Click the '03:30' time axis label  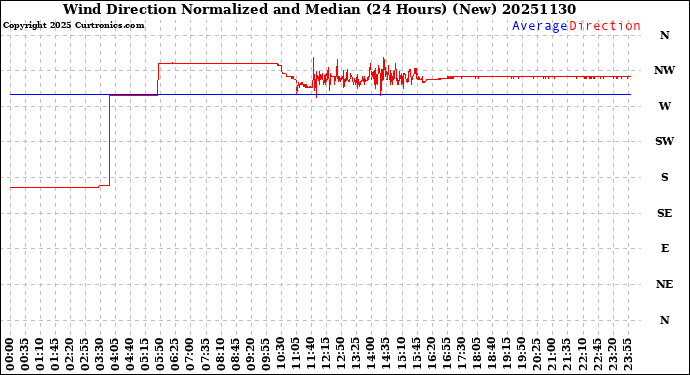[100, 355]
